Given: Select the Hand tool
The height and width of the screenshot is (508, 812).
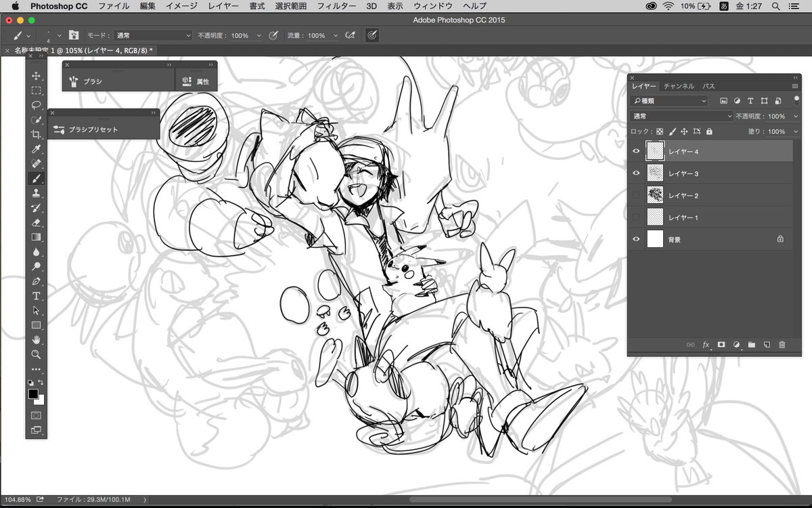Looking at the screenshot, I should pos(36,339).
